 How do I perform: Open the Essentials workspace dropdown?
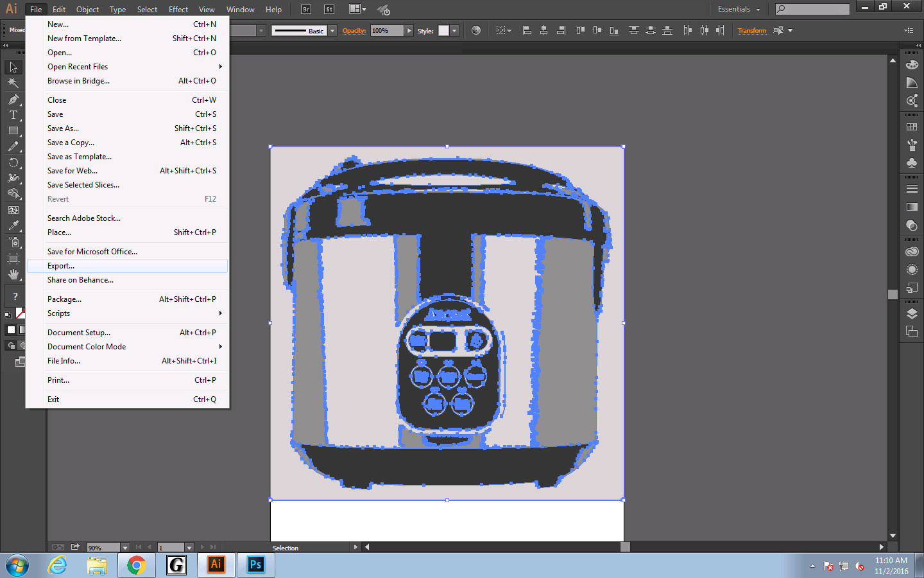point(739,9)
